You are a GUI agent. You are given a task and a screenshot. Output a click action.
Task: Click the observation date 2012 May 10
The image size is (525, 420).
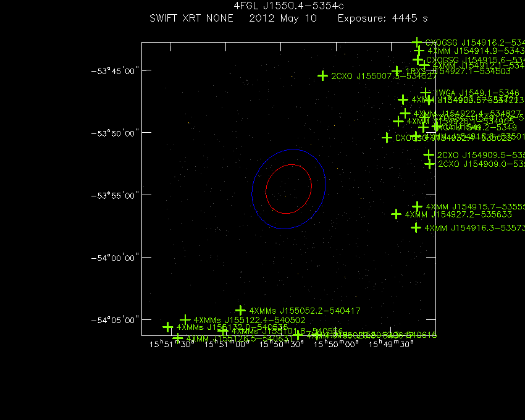pyautogui.click(x=283, y=19)
